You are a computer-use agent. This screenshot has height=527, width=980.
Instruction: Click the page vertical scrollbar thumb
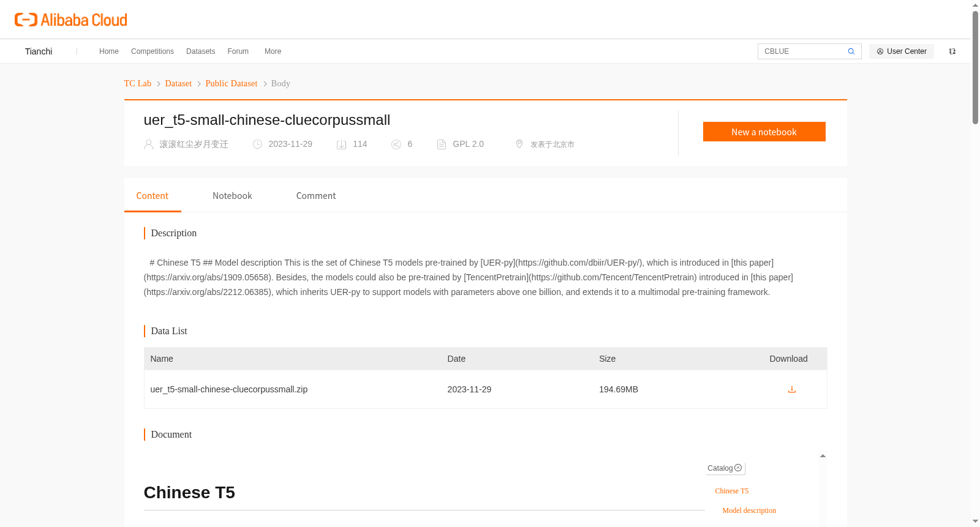click(x=975, y=67)
